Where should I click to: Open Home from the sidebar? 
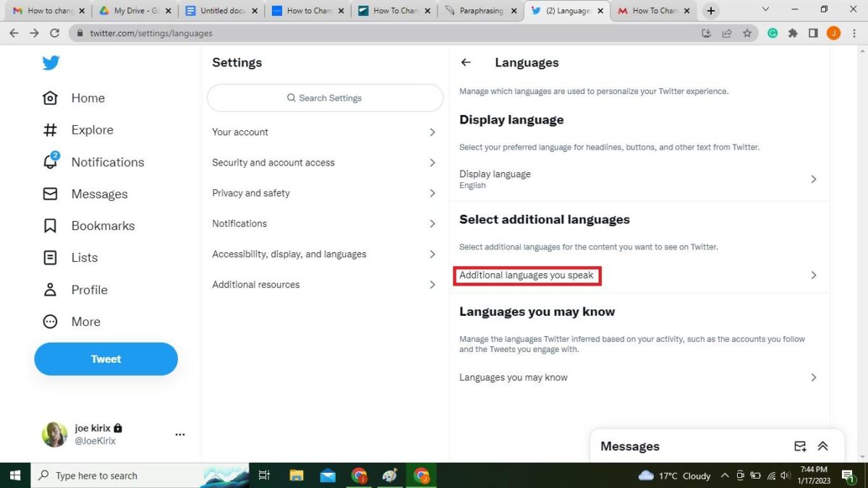tap(74, 98)
